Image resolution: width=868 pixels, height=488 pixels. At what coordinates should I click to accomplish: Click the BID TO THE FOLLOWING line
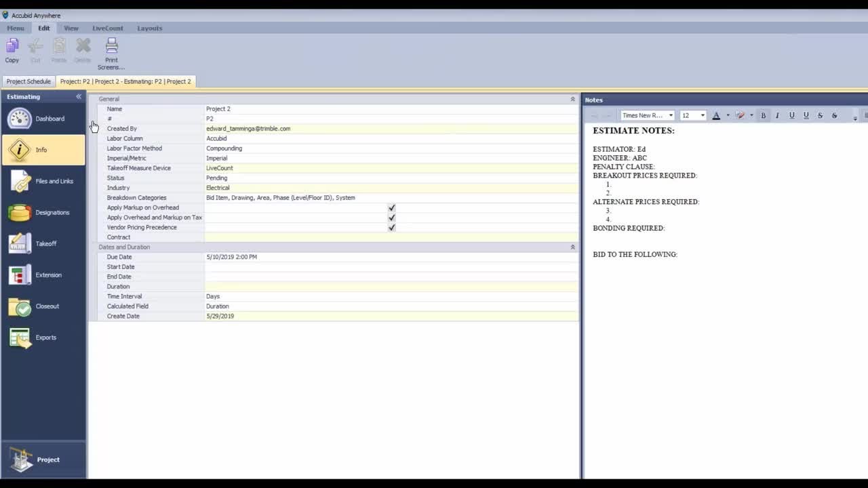pos(635,255)
